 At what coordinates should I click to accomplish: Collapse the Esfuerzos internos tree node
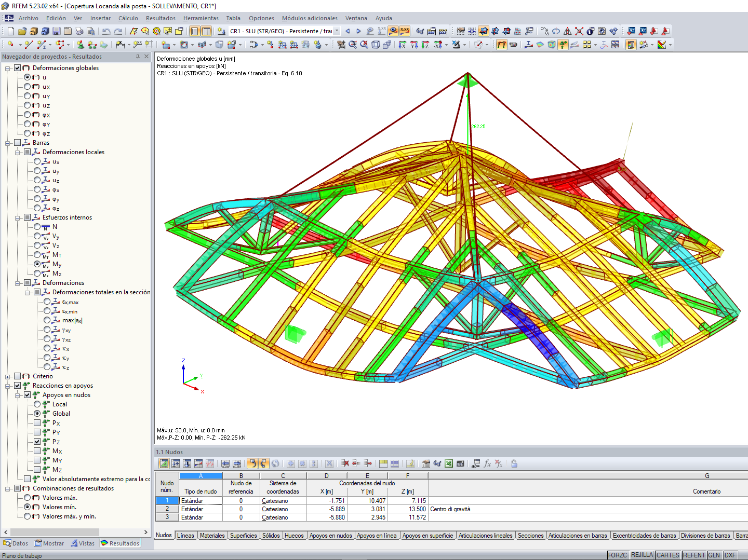click(18, 217)
